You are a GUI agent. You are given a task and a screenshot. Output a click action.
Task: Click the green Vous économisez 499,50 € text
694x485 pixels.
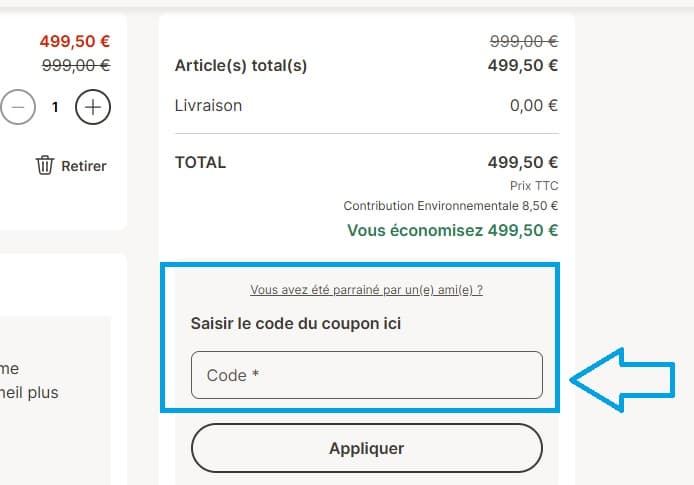tap(452, 230)
